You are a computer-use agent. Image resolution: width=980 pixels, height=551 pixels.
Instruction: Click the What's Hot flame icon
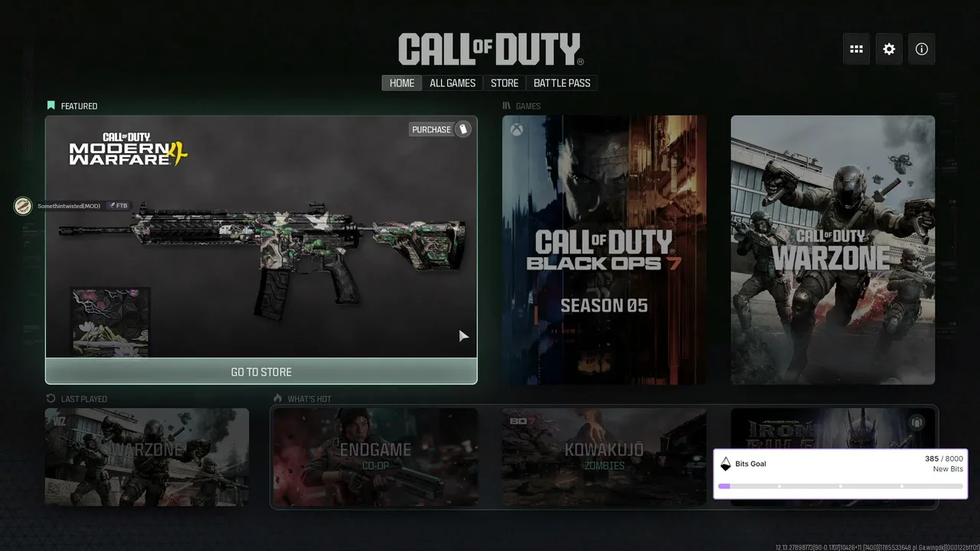(278, 399)
